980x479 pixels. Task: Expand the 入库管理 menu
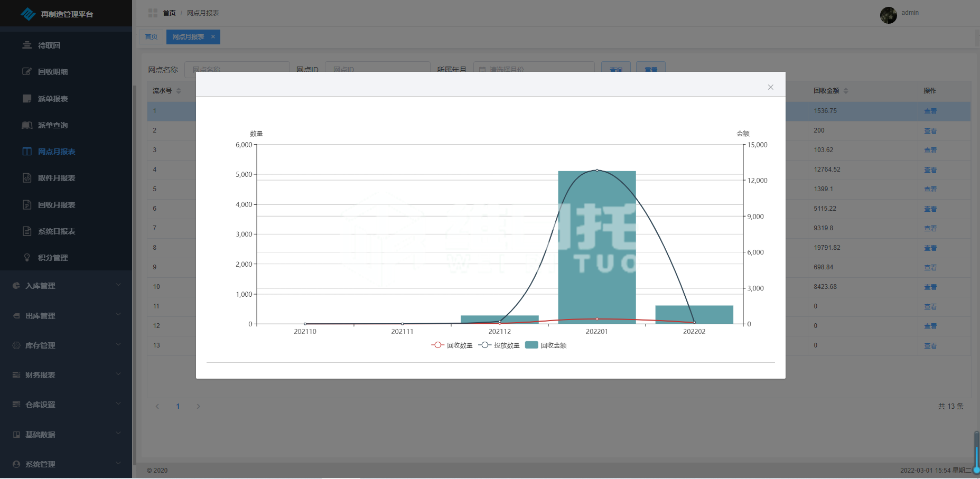point(66,286)
